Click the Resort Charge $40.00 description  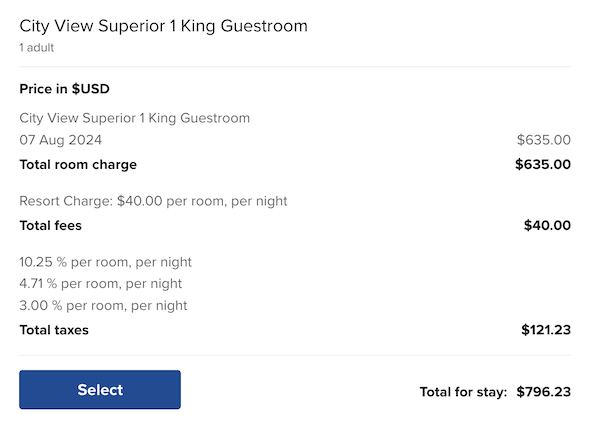coord(153,201)
